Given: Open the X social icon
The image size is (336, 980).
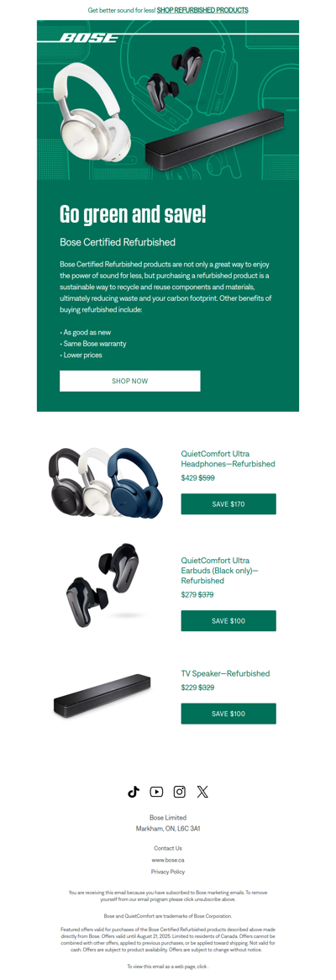Looking at the screenshot, I should pos(202,791).
